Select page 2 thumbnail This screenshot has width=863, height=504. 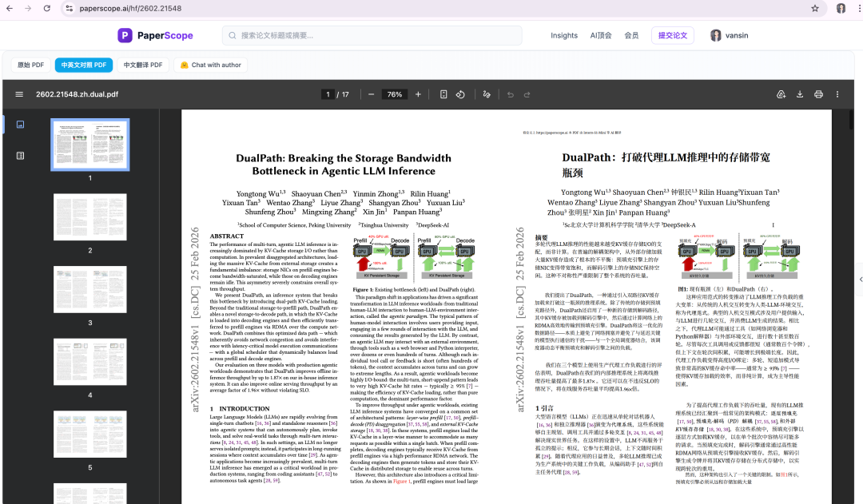90,216
